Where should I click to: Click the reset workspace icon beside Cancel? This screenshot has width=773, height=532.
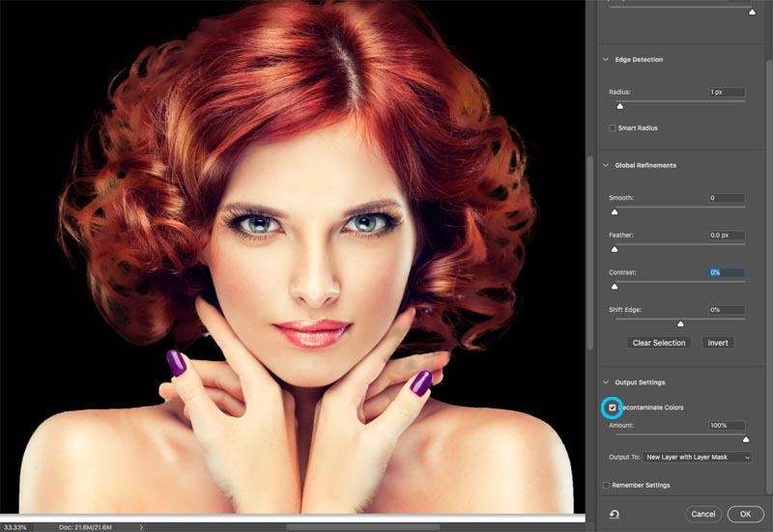614,514
